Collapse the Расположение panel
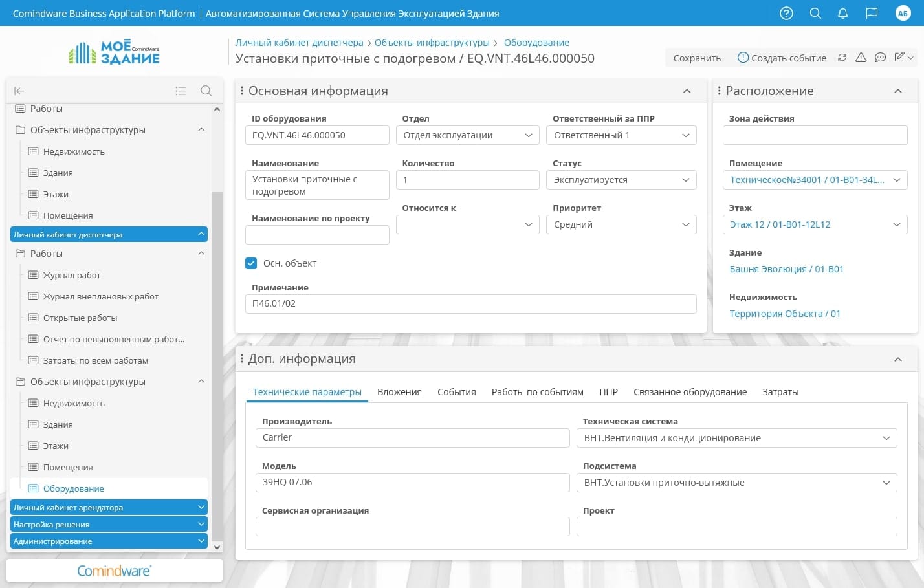This screenshot has width=924, height=588. click(x=898, y=91)
